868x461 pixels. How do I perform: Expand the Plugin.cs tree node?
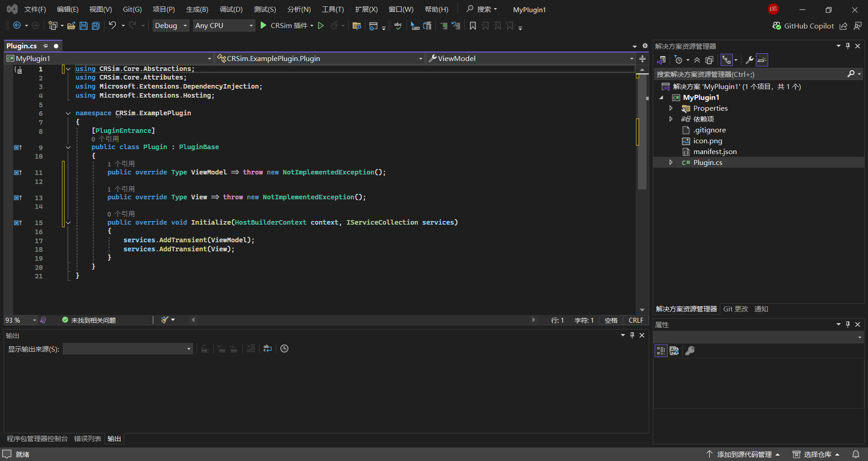(671, 162)
